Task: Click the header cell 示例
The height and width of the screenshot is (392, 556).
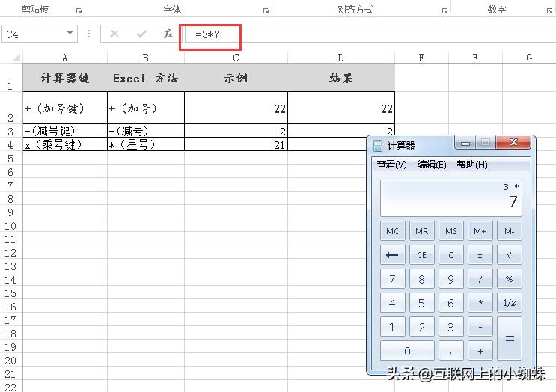Action: coord(236,78)
